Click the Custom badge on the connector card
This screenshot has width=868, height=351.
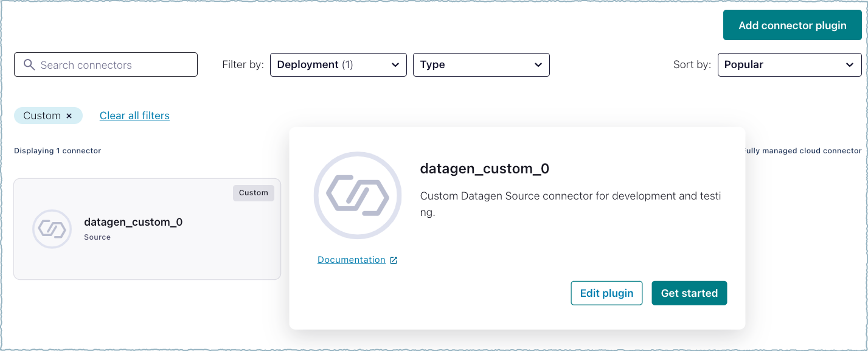(x=253, y=193)
